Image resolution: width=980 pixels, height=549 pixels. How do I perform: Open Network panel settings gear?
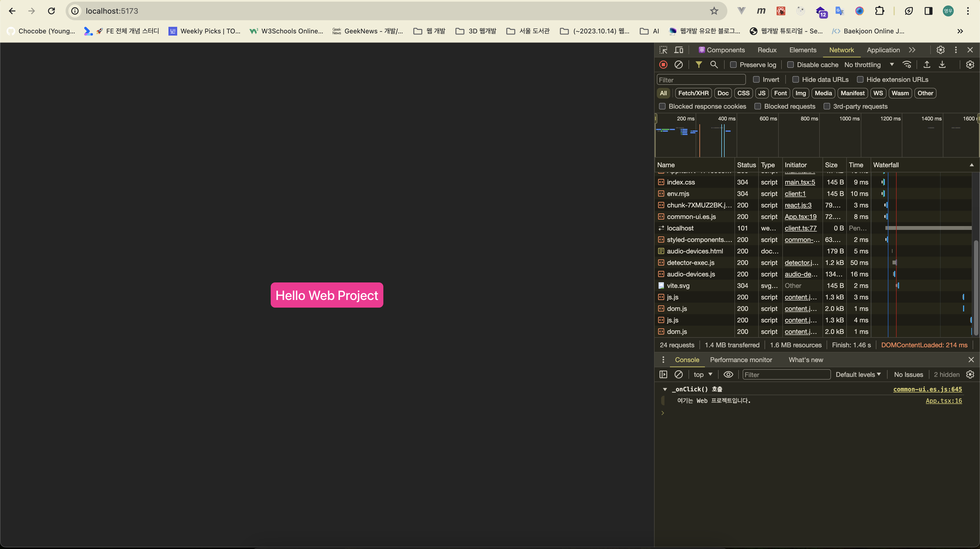coord(970,65)
